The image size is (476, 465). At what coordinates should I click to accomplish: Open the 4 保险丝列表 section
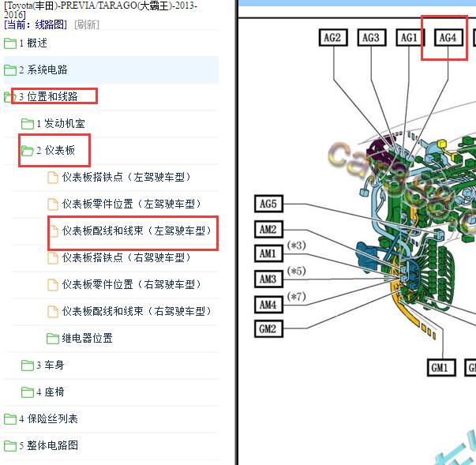point(49,419)
